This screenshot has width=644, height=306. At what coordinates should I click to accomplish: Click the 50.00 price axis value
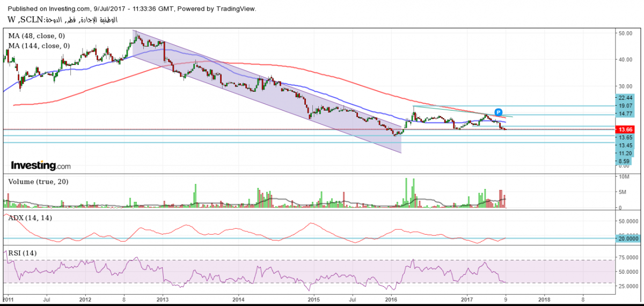click(x=625, y=33)
